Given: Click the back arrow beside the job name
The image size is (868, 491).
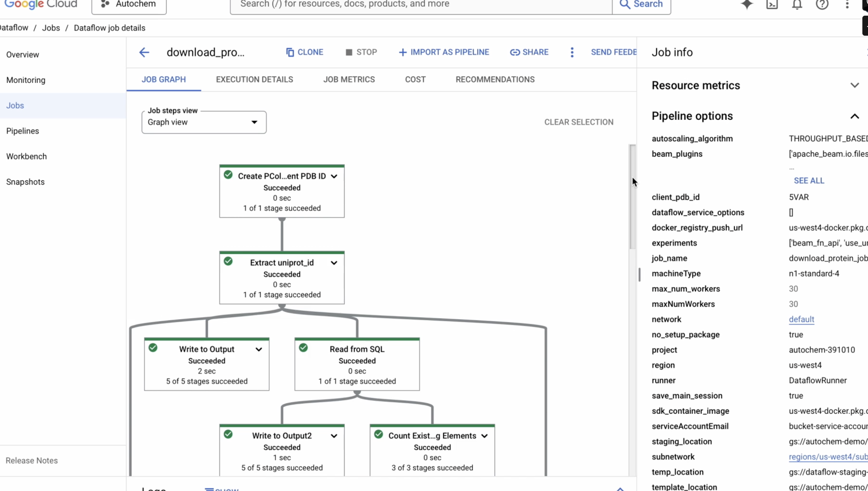Looking at the screenshot, I should [144, 52].
